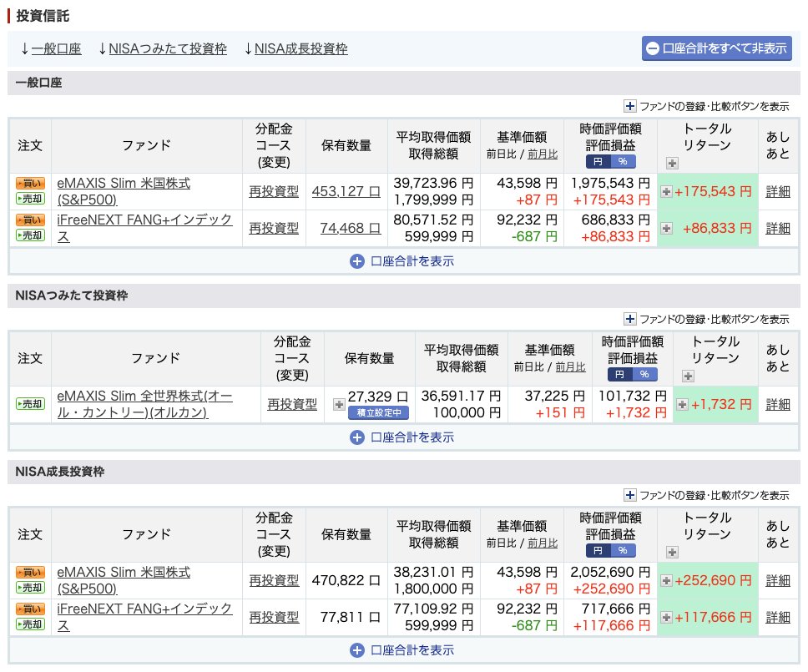Open eMAXIS Slim 米国株式 link in NISA成長投資枠
The width and height of the screenshot is (808, 672).
click(124, 580)
